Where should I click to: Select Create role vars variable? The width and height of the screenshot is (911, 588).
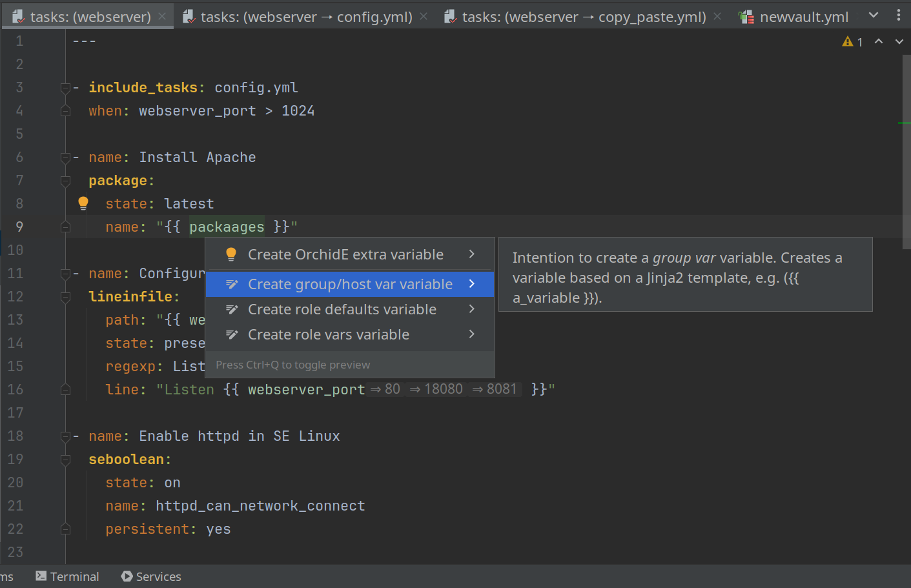349,334
